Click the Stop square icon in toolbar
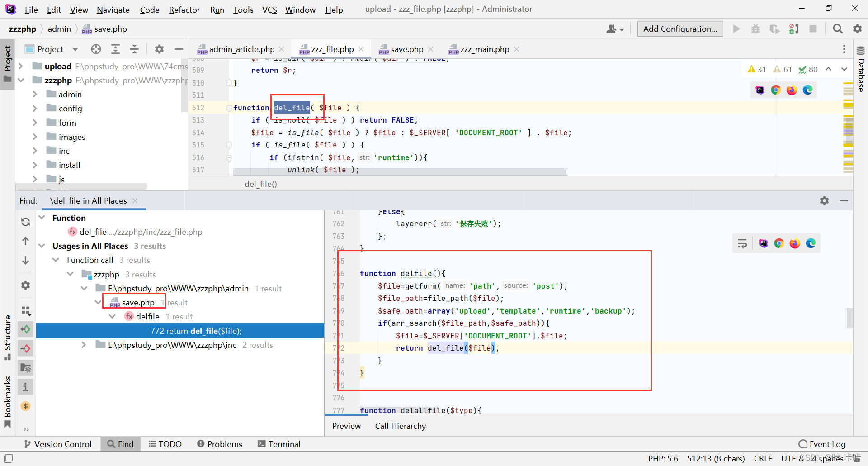The image size is (868, 466). (x=813, y=29)
